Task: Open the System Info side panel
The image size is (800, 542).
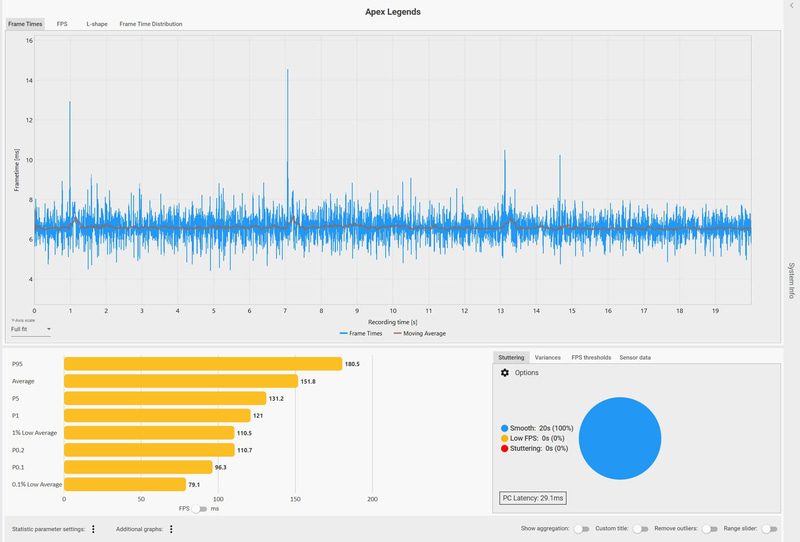Action: (791, 281)
